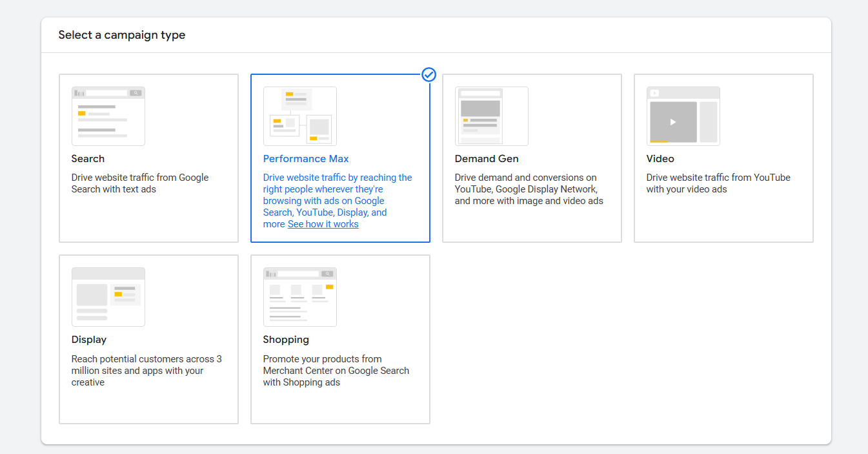Image resolution: width=868 pixels, height=454 pixels.
Task: Click the Demand Gen description text
Action: tap(529, 189)
